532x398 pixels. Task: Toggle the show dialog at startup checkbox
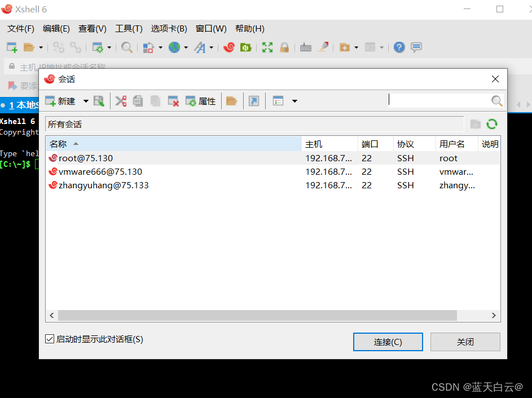point(50,339)
